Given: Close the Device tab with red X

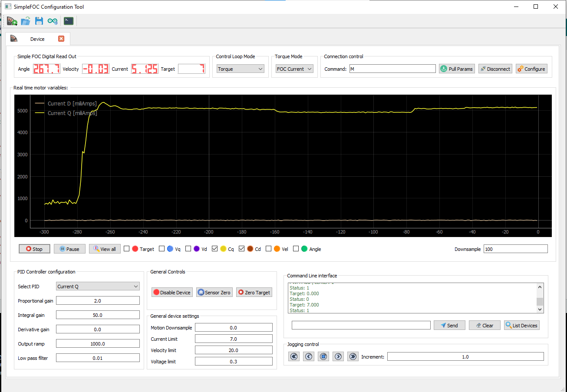Looking at the screenshot, I should (x=61, y=39).
